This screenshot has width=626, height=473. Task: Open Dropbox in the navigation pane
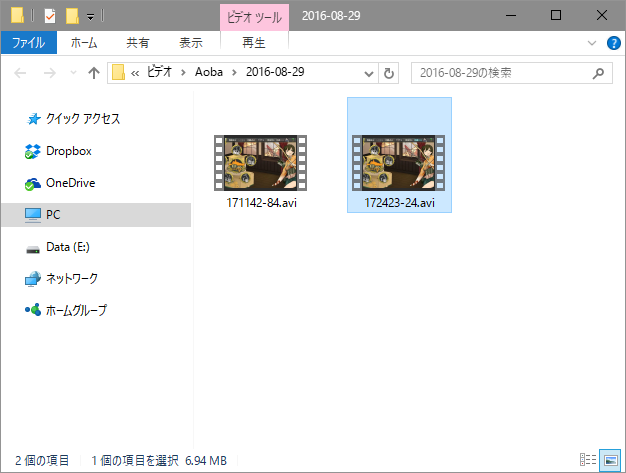(x=59, y=151)
